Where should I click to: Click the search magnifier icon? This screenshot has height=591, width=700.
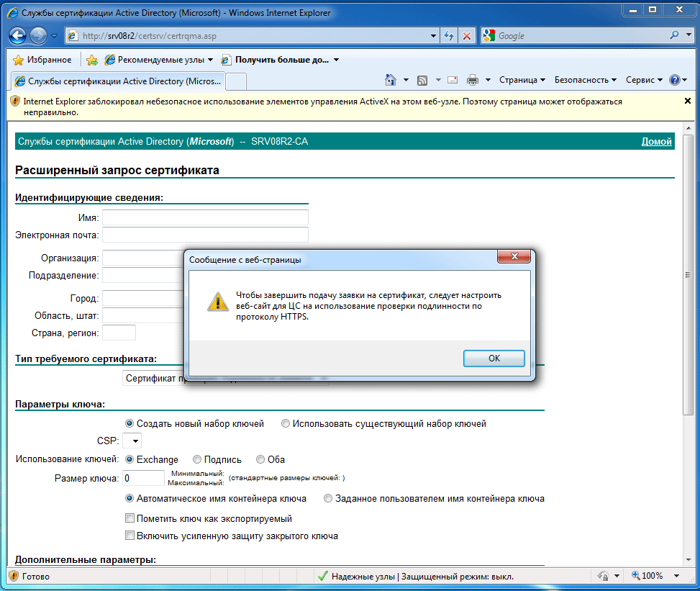coord(675,35)
